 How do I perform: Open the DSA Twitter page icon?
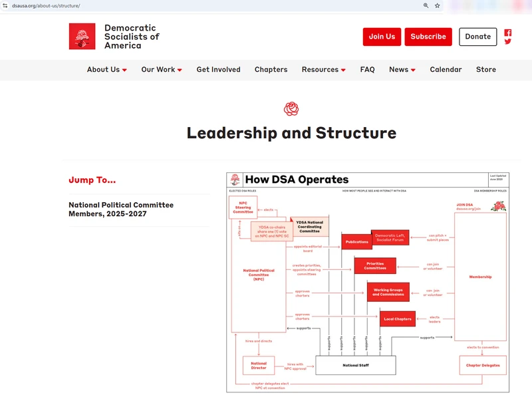pyautogui.click(x=508, y=42)
